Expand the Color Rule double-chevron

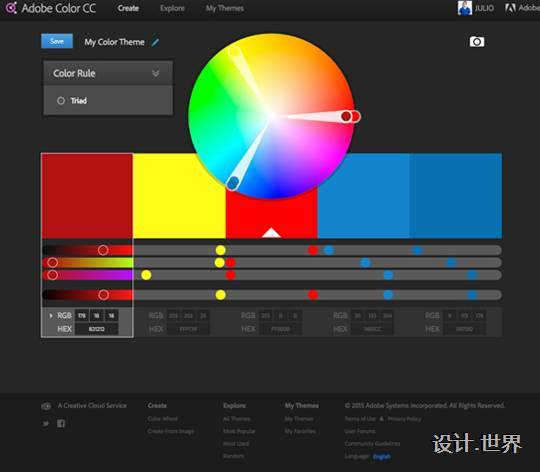(156, 73)
